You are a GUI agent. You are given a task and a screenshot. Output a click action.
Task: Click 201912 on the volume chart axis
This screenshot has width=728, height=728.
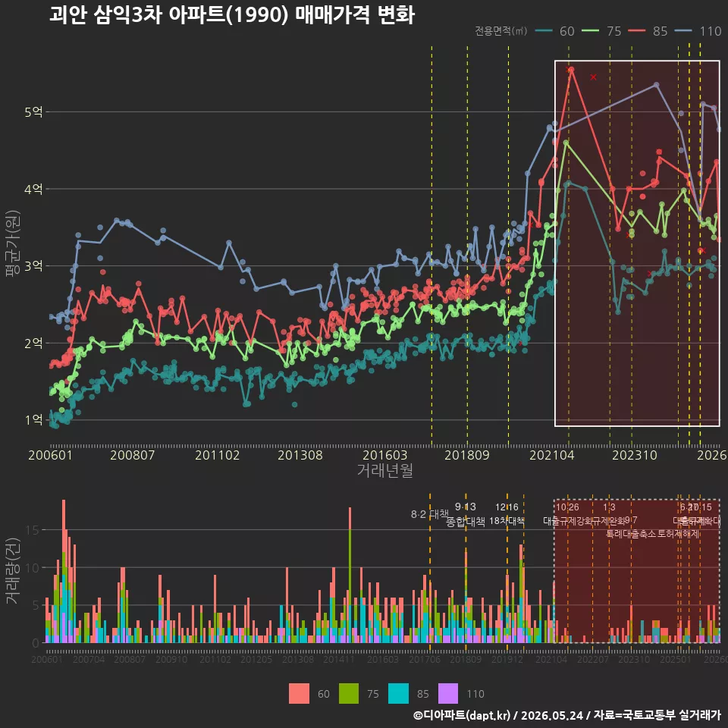[507, 659]
